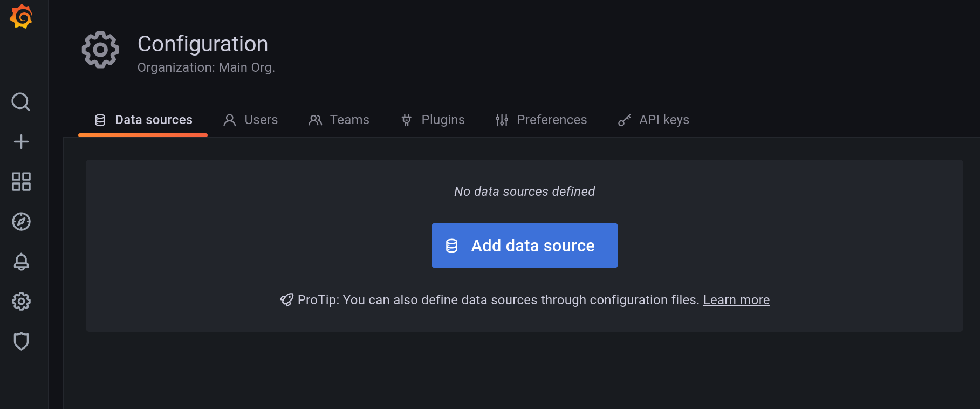
Task: Click the Configuration page heading
Action: [203, 44]
